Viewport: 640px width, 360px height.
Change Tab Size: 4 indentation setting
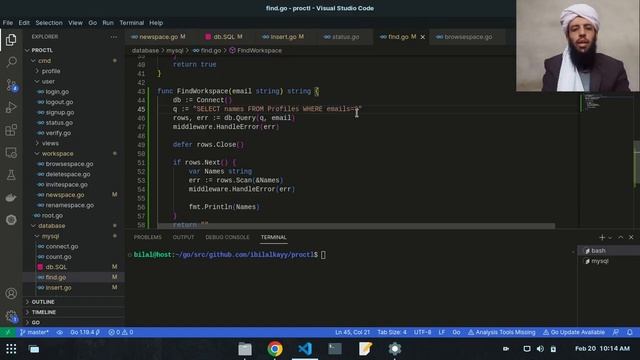click(392, 332)
